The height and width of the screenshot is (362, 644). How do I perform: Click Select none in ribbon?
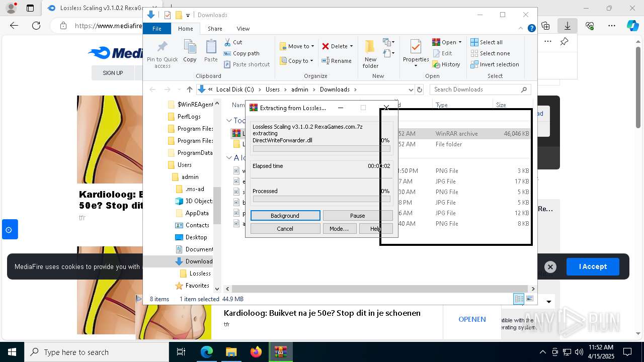[x=490, y=53]
